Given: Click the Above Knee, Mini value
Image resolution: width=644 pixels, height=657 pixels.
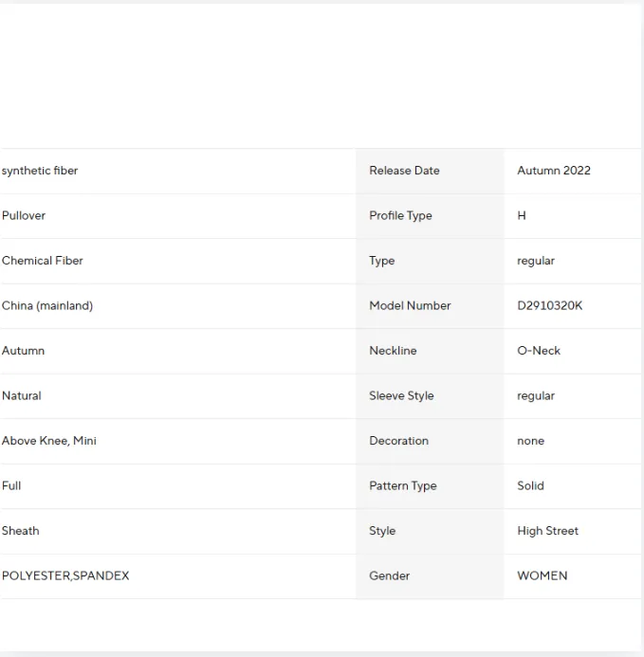Looking at the screenshot, I should [x=49, y=441].
